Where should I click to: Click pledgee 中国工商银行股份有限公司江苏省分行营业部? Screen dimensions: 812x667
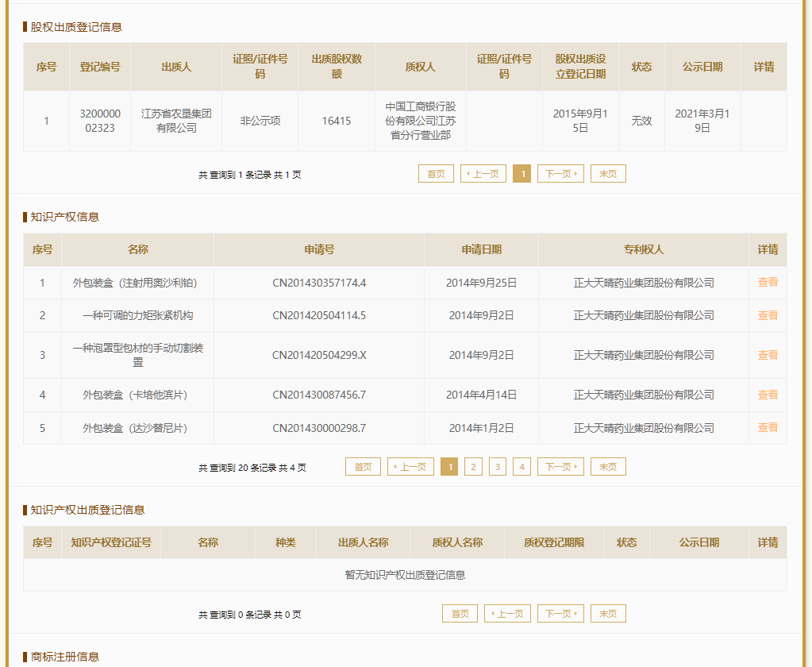pos(421,121)
